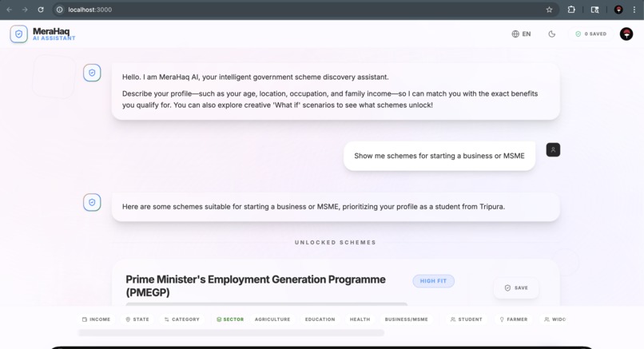Click the MeraHaq AI Assistant title

click(x=54, y=34)
